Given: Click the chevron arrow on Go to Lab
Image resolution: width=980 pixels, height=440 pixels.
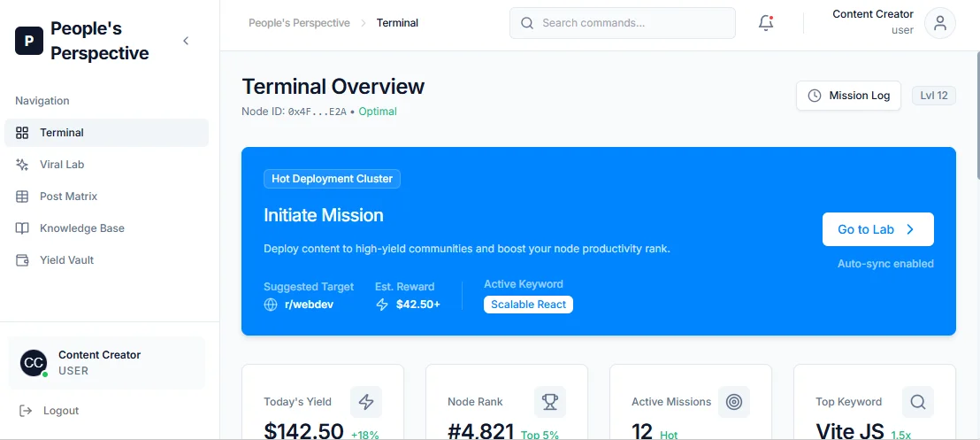Looking at the screenshot, I should click(x=910, y=229).
